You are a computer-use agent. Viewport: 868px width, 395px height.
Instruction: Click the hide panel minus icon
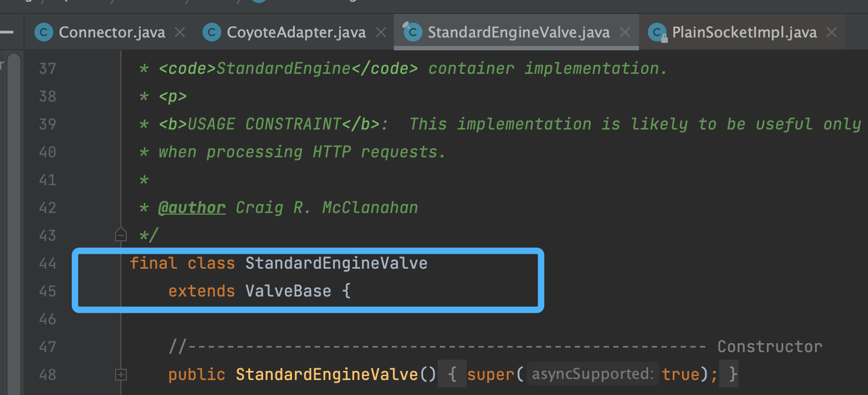tap(7, 33)
